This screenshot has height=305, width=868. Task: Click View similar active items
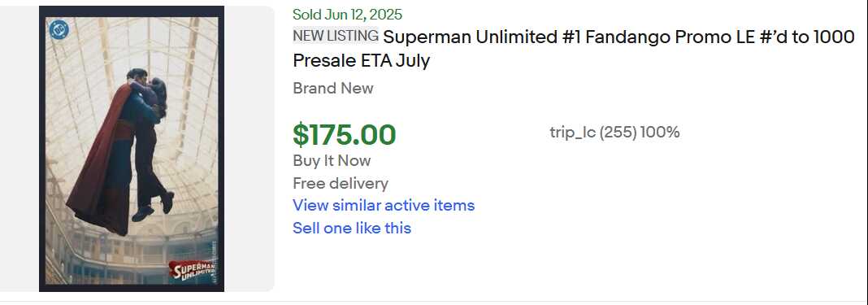point(384,205)
